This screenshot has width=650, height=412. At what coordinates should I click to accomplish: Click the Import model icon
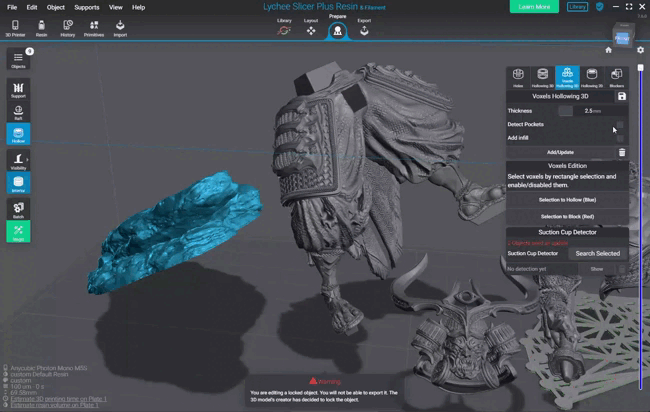120,28
